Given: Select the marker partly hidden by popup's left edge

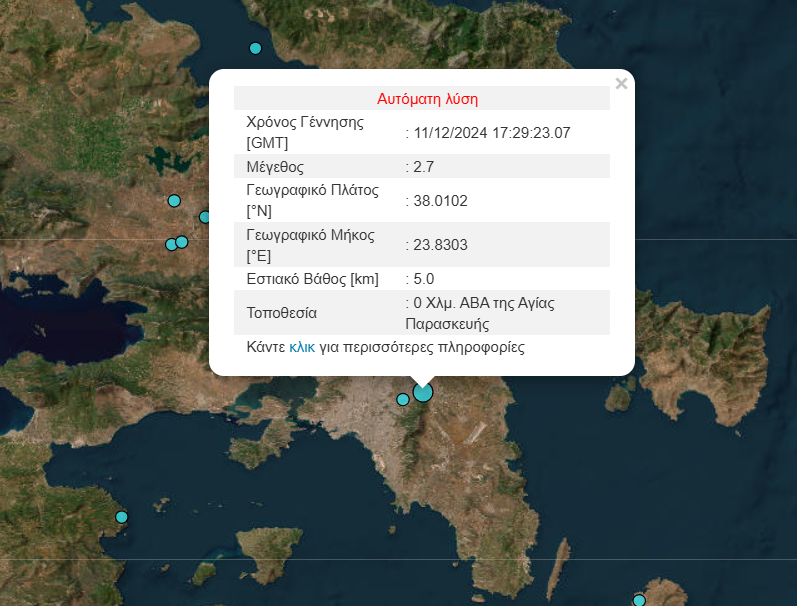Looking at the screenshot, I should 205,217.
